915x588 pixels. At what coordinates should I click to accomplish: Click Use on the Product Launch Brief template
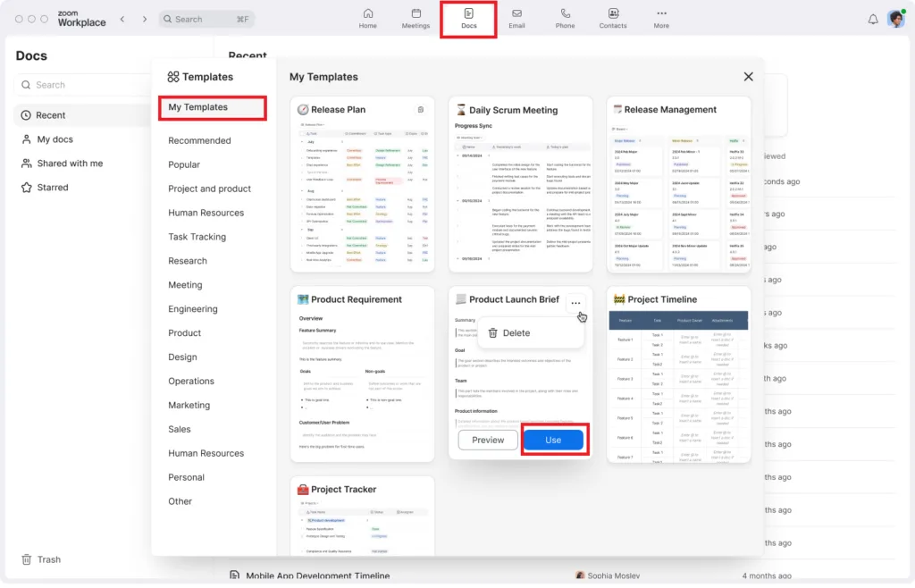point(554,439)
